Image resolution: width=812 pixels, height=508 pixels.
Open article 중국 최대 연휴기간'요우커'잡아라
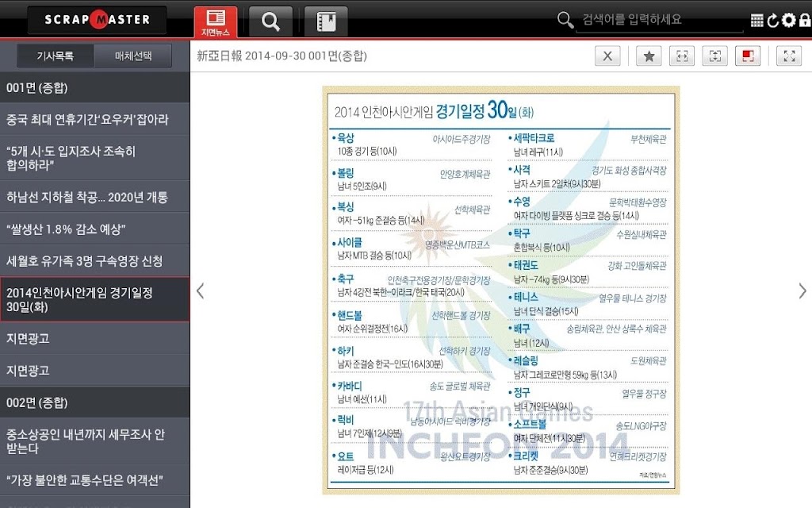click(x=95, y=119)
